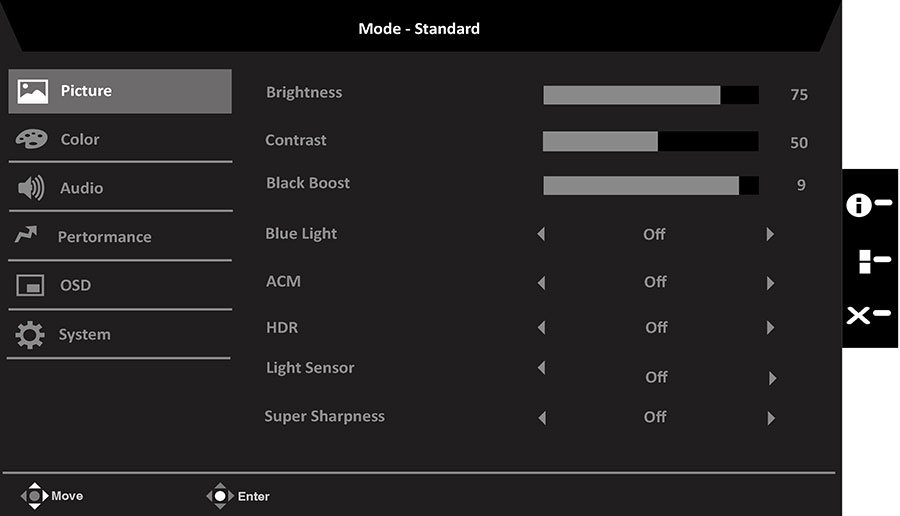Click the left arrow next to Light Sensor
Viewport: 900px width, 516px height.
click(x=541, y=367)
